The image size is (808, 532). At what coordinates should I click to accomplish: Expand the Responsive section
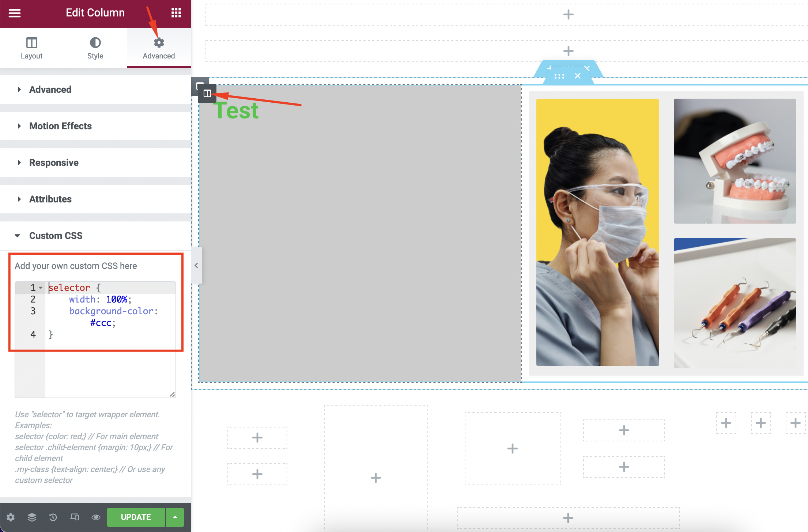click(53, 163)
